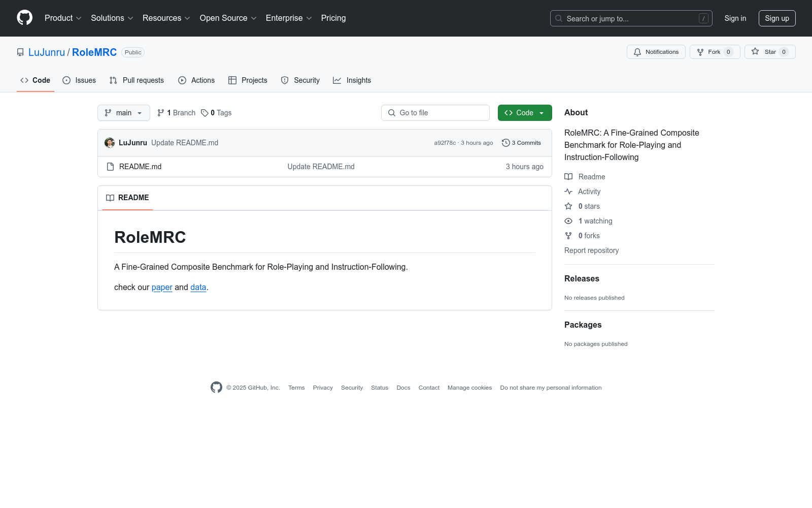The image size is (812, 508).
Task: Expand the Solutions menu
Action: coord(112,18)
